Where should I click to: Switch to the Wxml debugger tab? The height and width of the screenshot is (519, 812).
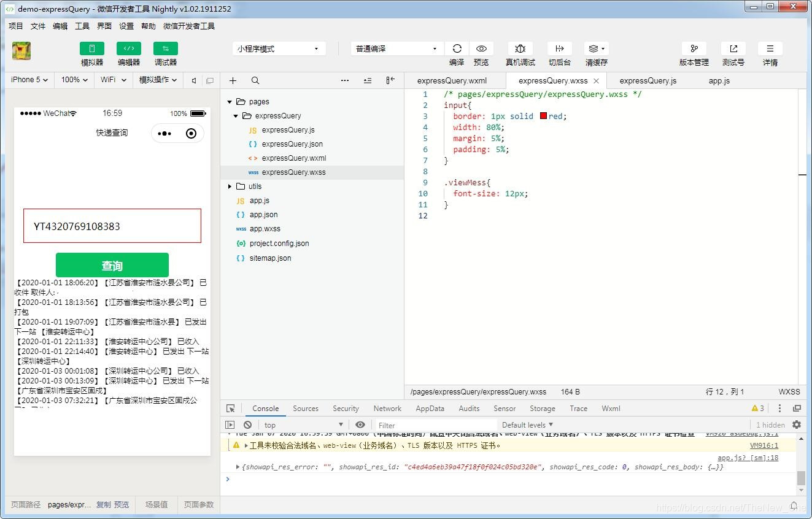[611, 409]
